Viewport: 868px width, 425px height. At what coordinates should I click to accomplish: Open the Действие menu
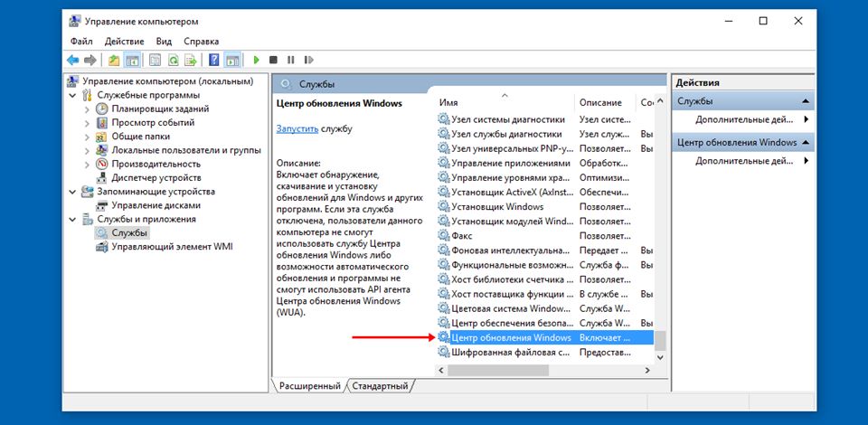124,42
